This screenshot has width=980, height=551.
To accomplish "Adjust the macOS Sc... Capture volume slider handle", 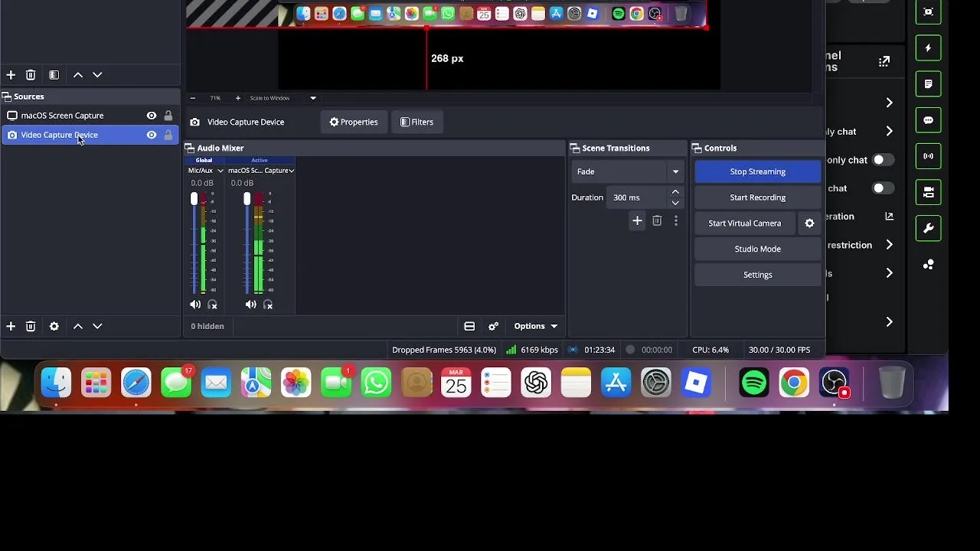I will 247,199.
